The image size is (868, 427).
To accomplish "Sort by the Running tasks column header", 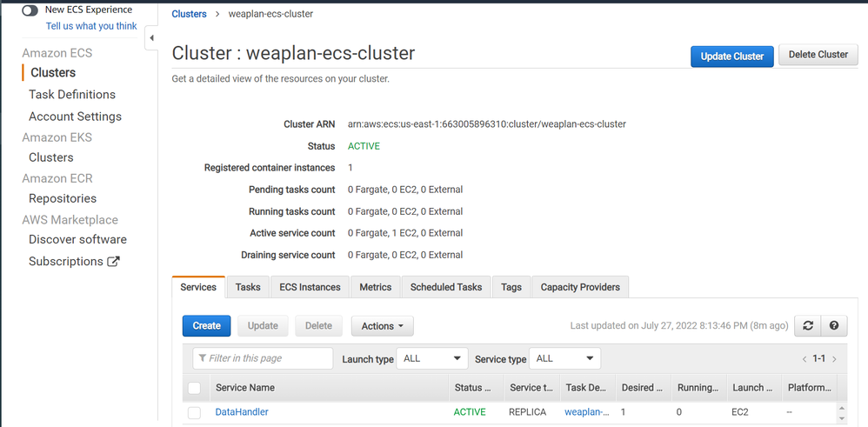I will [x=698, y=388].
